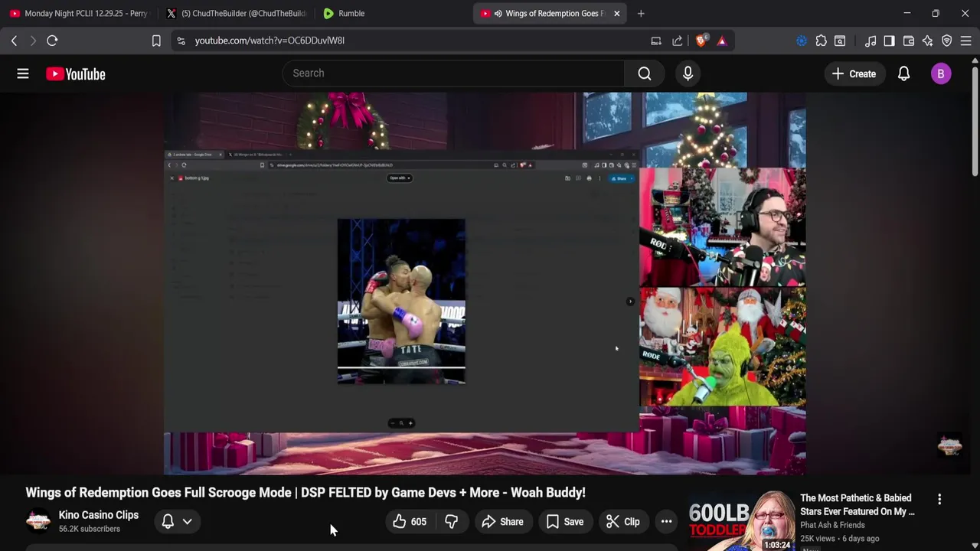The image size is (980, 551).
Task: Open options for the recommended video
Action: (939, 499)
